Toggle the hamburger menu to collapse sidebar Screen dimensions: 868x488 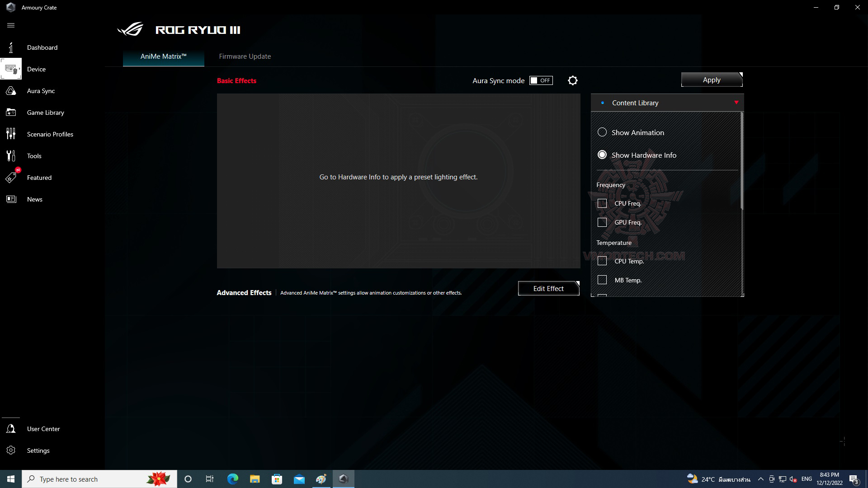tap(11, 25)
